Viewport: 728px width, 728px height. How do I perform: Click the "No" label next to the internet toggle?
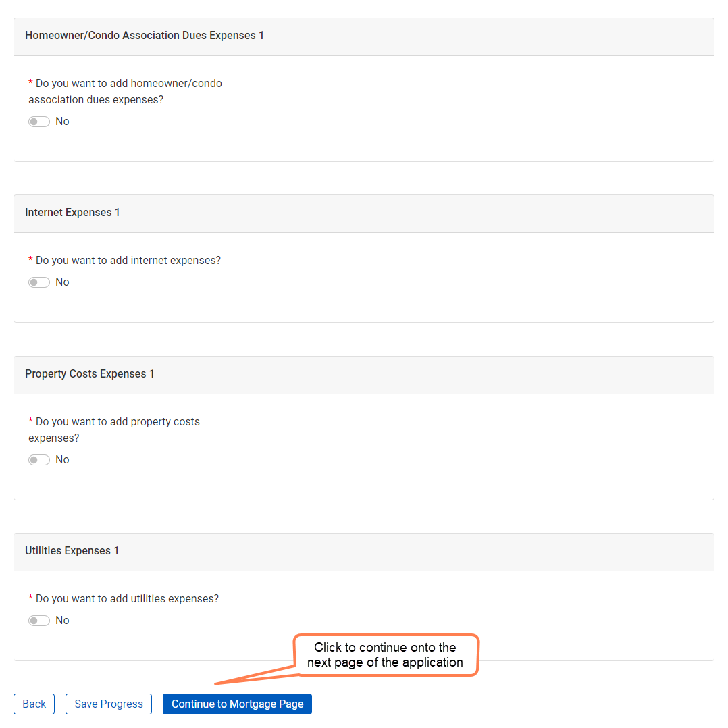[x=62, y=282]
